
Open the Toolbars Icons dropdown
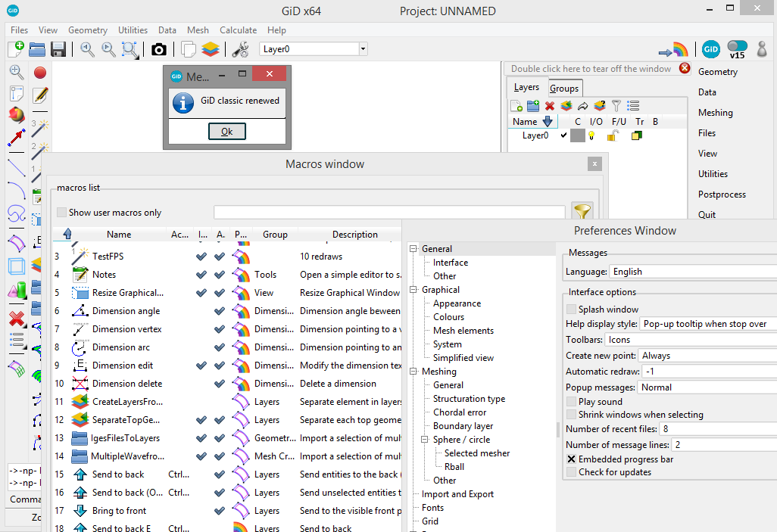pos(691,340)
